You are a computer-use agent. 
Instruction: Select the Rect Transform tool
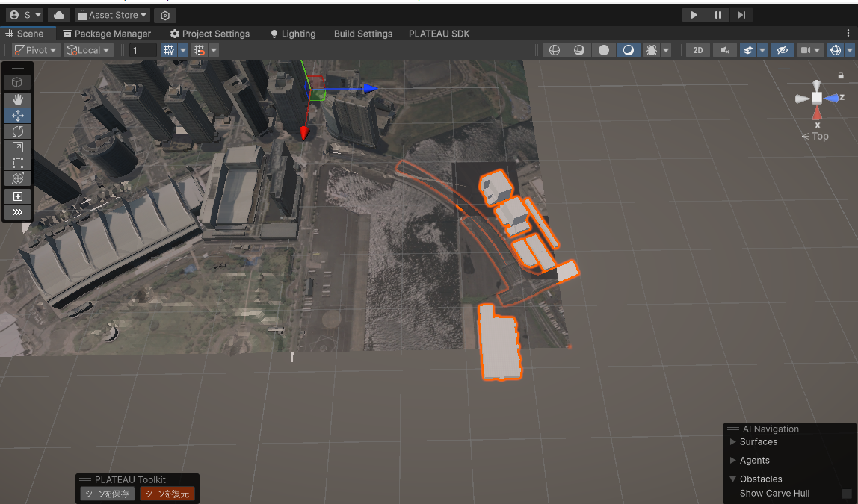(x=17, y=162)
